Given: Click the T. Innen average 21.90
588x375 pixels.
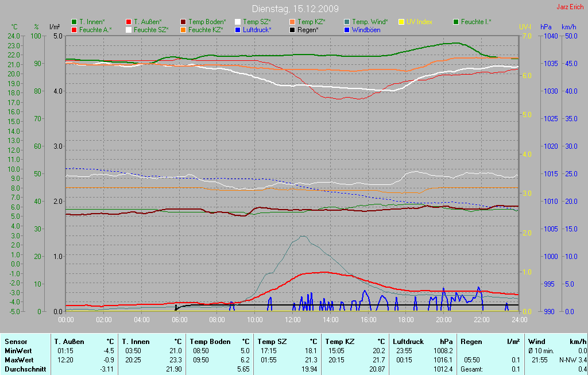Looking at the screenshot, I should (174, 369).
